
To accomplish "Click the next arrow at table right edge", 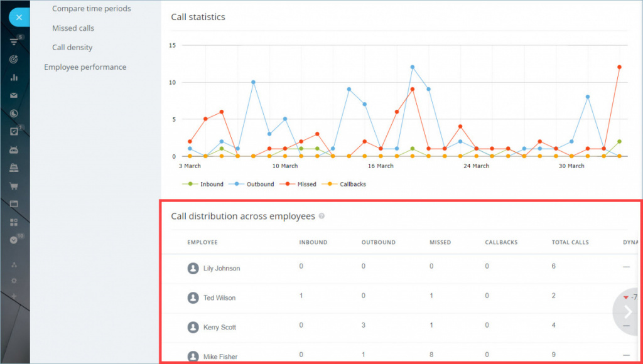I will click(628, 312).
